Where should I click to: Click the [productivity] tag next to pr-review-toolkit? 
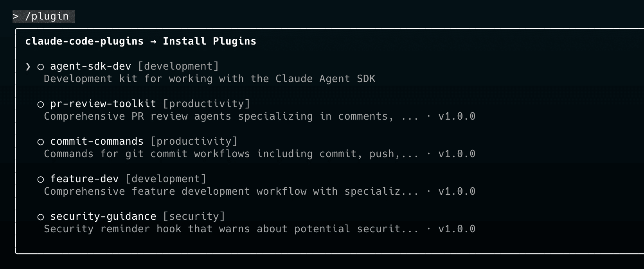(206, 104)
